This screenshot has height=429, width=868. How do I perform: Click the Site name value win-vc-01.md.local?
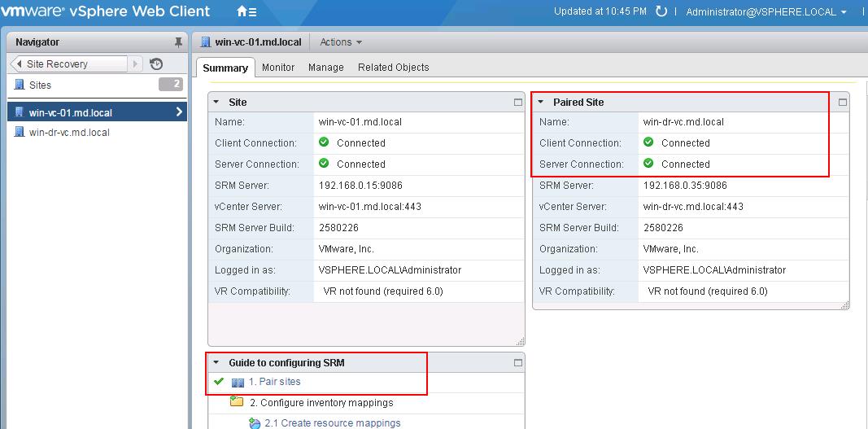(360, 121)
